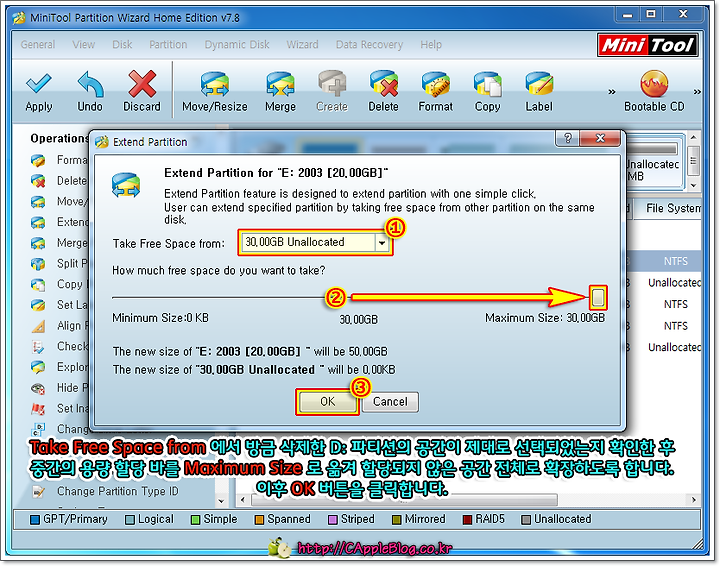The width and height of the screenshot is (720, 566).
Task: Click the Align Partition sidebar icon
Action: [x=38, y=326]
